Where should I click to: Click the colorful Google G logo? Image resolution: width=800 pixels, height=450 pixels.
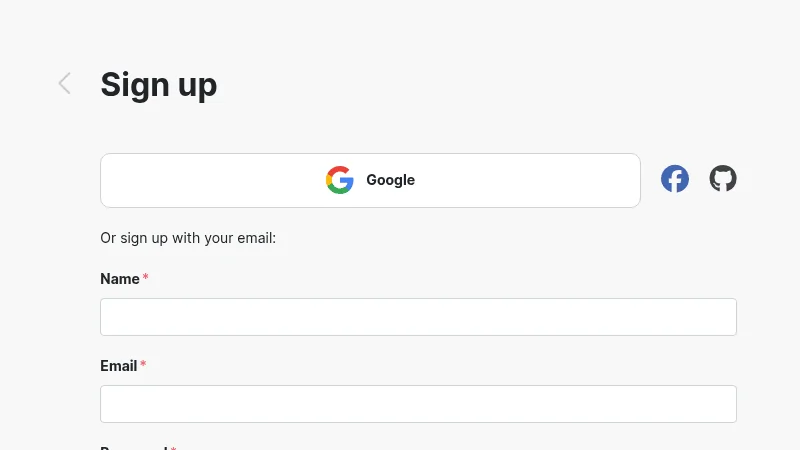(x=340, y=180)
